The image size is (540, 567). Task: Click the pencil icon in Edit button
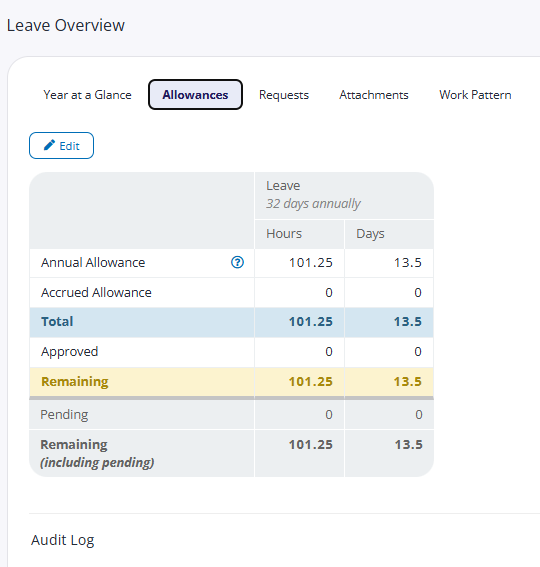[49, 145]
